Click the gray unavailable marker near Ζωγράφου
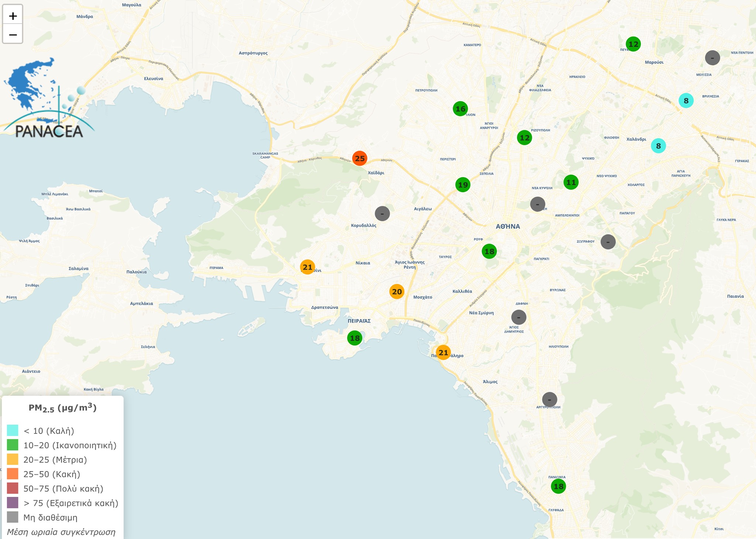This screenshot has width=756, height=539. pos(608,242)
